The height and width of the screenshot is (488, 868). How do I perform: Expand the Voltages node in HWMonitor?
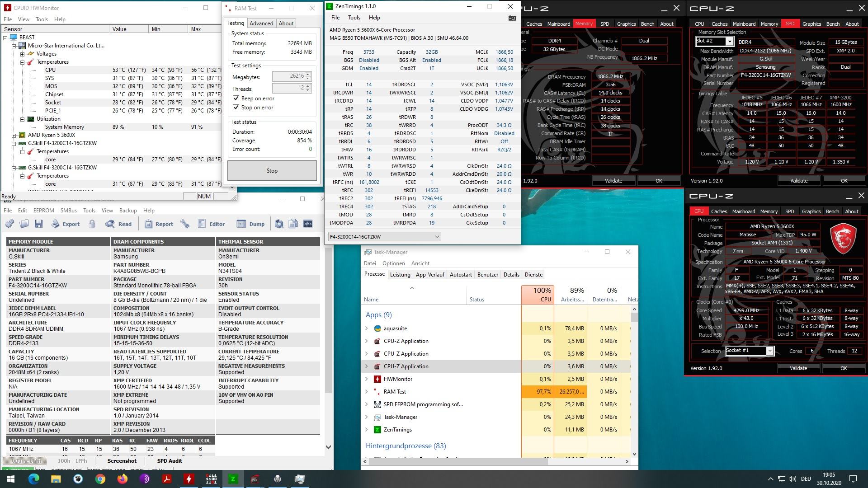(x=22, y=54)
